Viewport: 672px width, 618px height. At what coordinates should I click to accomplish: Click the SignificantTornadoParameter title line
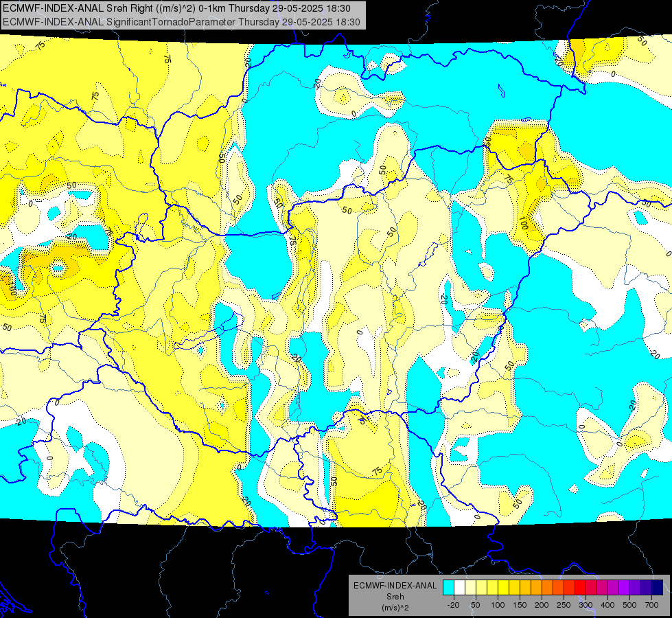coord(181,22)
